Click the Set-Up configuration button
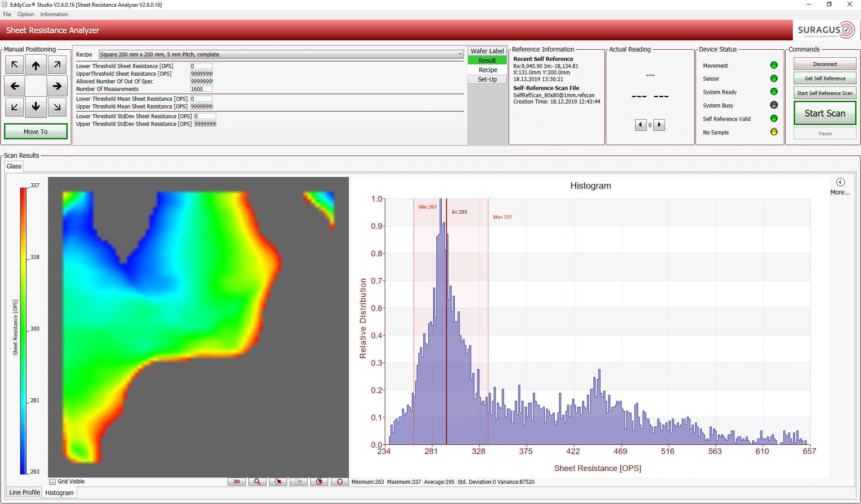This screenshot has width=861, height=504. (x=487, y=79)
